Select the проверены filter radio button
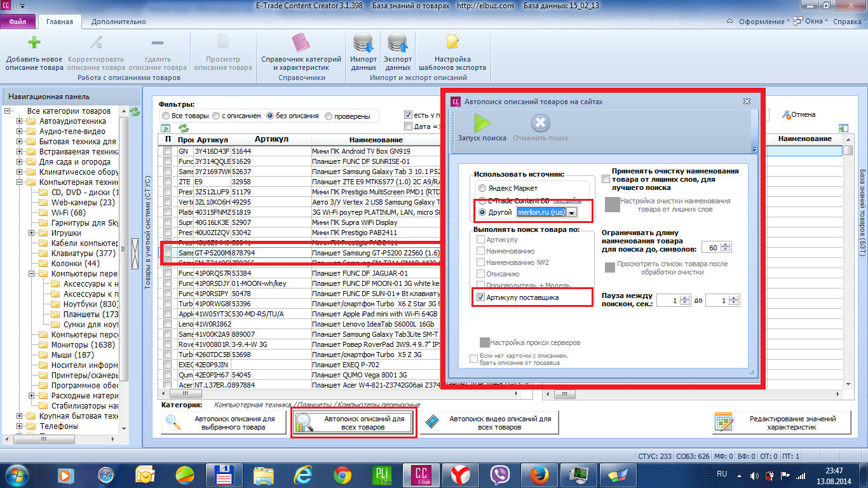This screenshot has height=488, width=868. pos(329,116)
